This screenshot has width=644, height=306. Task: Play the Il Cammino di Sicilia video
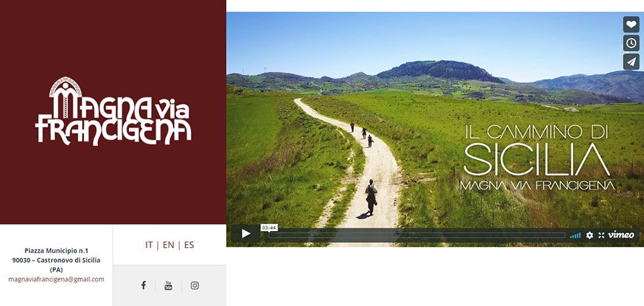(246, 234)
